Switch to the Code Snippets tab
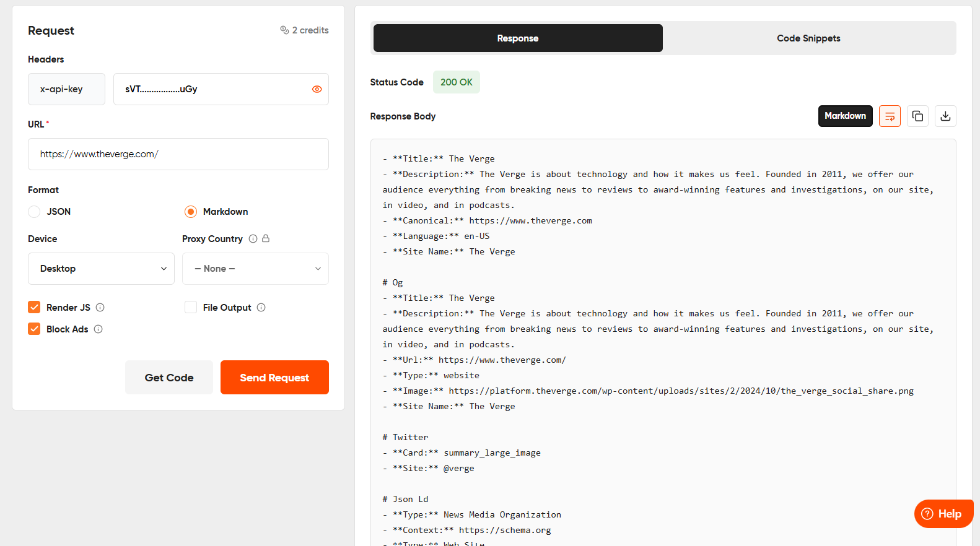Image resolution: width=980 pixels, height=546 pixels. coord(808,38)
